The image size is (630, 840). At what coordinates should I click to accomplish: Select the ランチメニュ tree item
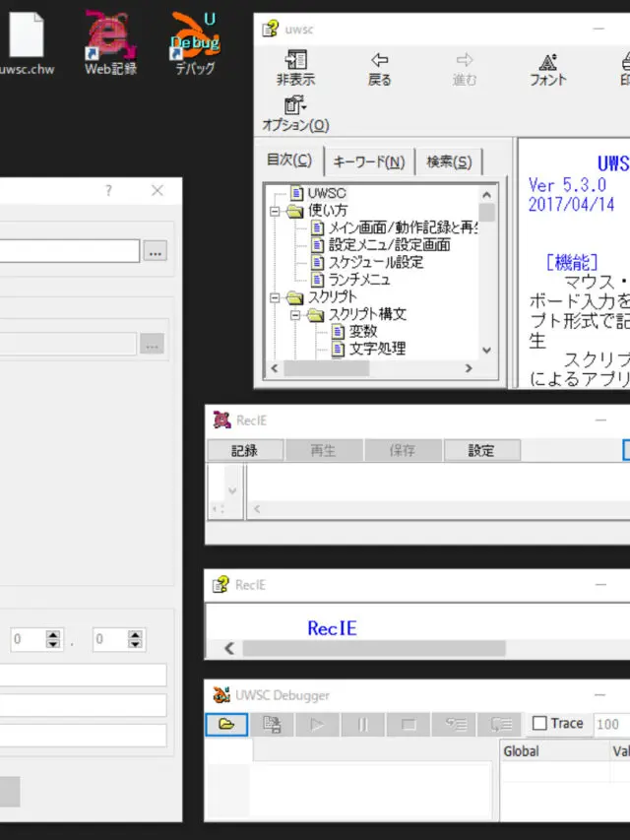[x=359, y=279]
